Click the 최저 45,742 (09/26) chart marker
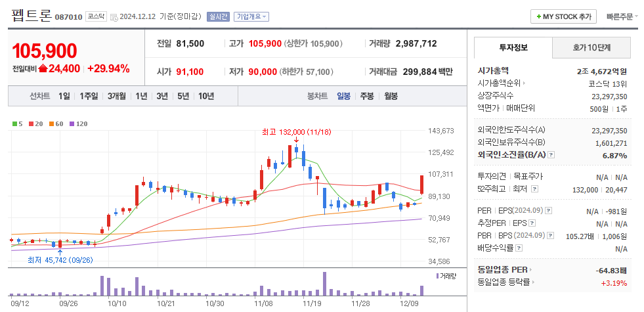 [60, 260]
